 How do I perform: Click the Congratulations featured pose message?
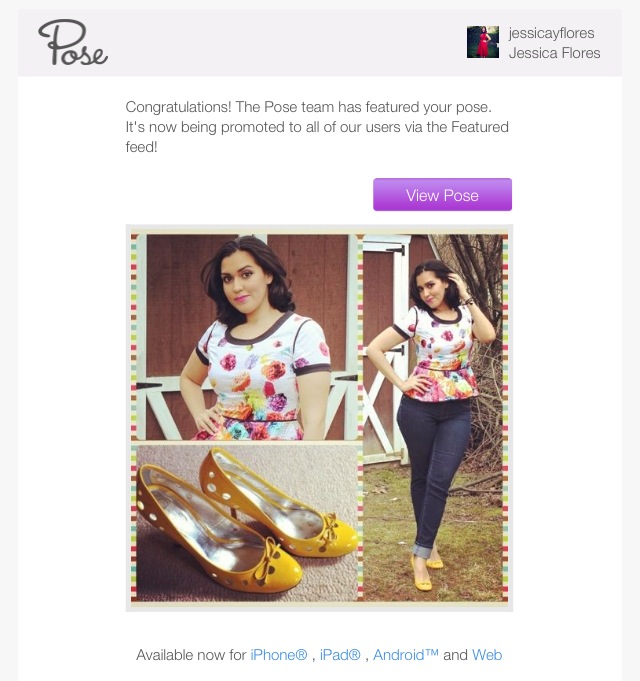pyautogui.click(x=317, y=127)
